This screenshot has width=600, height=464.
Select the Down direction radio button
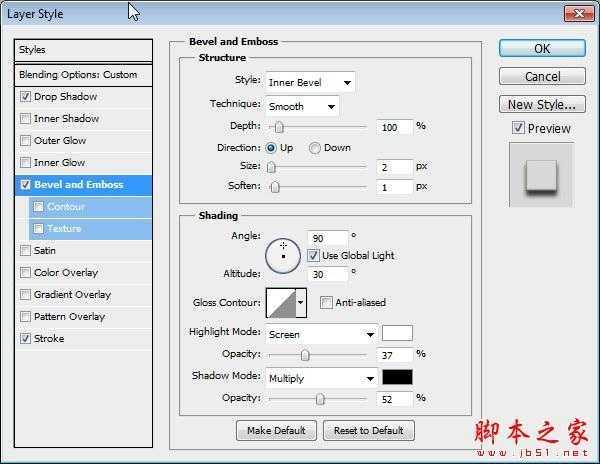coord(315,148)
